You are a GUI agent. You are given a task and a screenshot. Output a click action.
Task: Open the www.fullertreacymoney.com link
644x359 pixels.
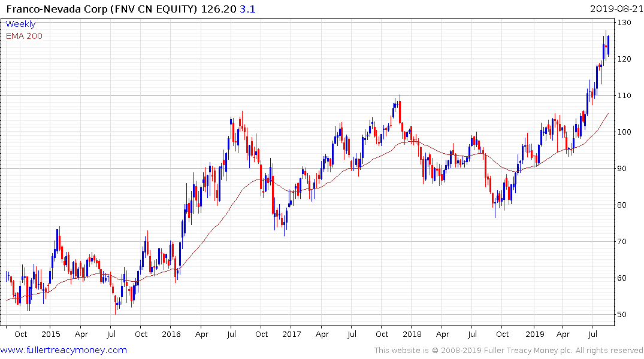point(64,350)
